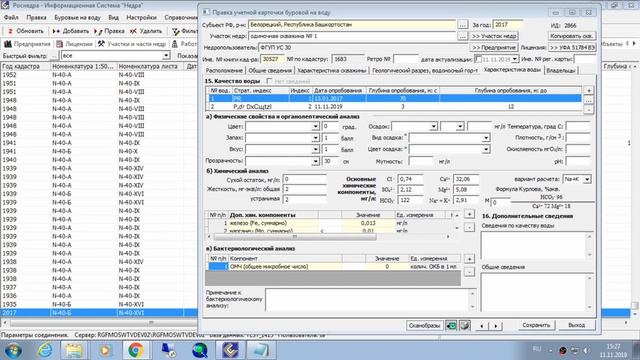Click the green icon next to Сканобразы
640x360 pixels.
pyautogui.click(x=451, y=325)
